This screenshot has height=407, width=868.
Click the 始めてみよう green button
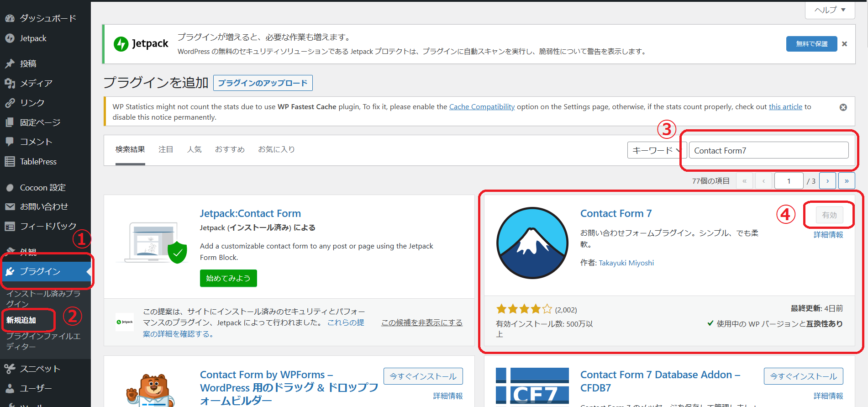coord(228,278)
